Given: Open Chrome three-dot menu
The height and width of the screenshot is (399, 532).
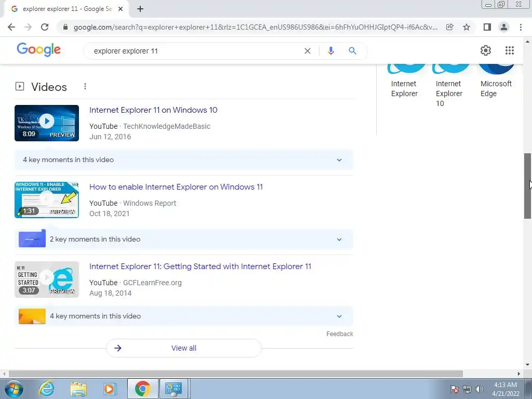Looking at the screenshot, I should [x=521, y=27].
